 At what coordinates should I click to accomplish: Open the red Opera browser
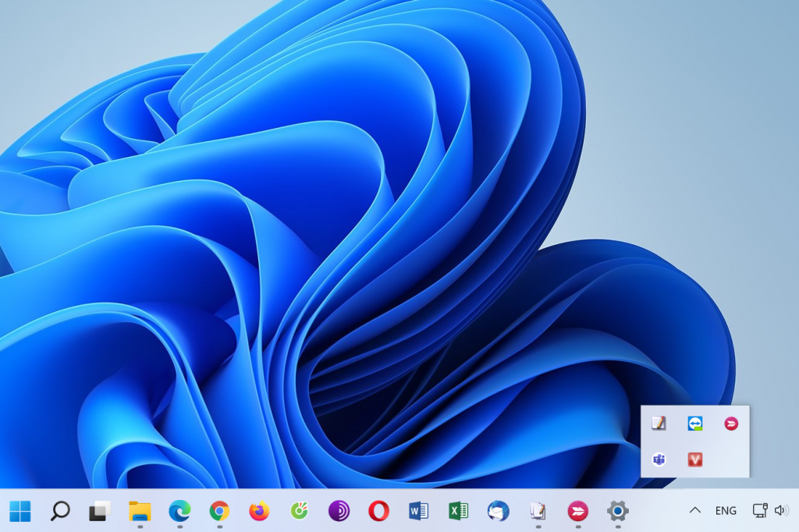point(378,511)
